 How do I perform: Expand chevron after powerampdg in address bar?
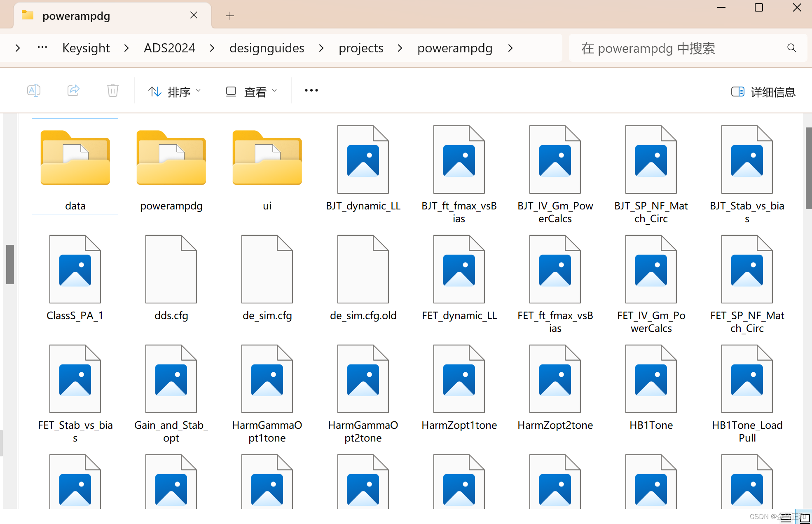tap(510, 48)
